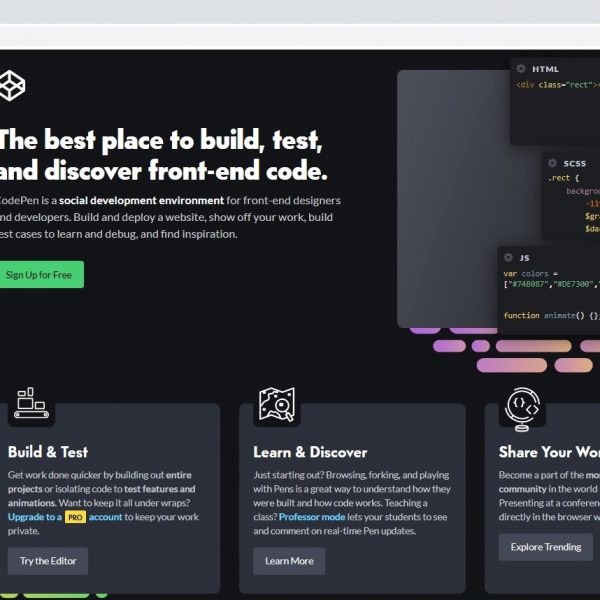The width and height of the screenshot is (600, 600).
Task: Open the SCSS panel gear settings
Action: pyautogui.click(x=551, y=163)
